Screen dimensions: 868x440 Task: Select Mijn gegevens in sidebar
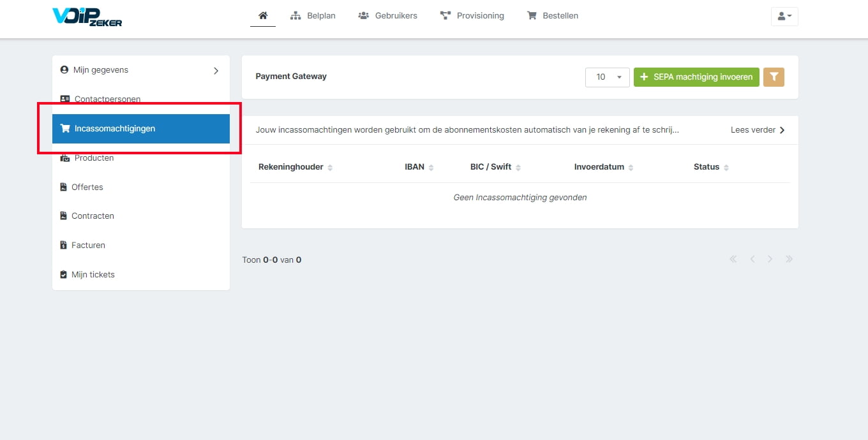point(140,70)
